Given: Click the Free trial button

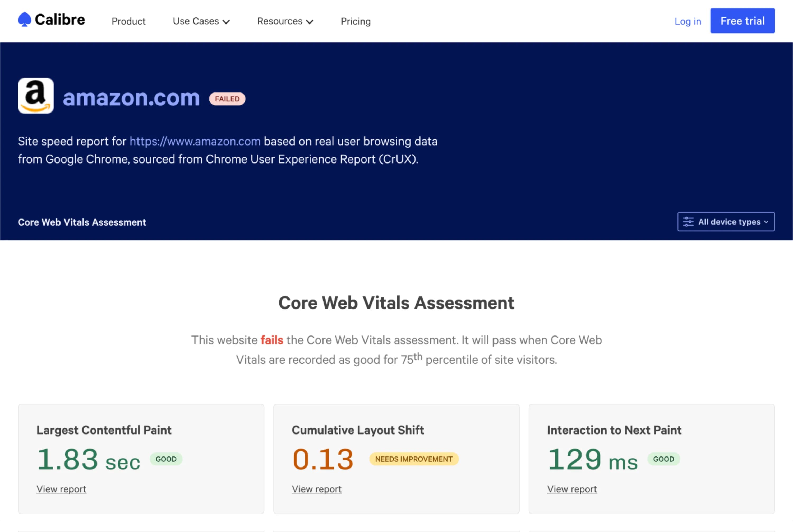Looking at the screenshot, I should tap(743, 21).
